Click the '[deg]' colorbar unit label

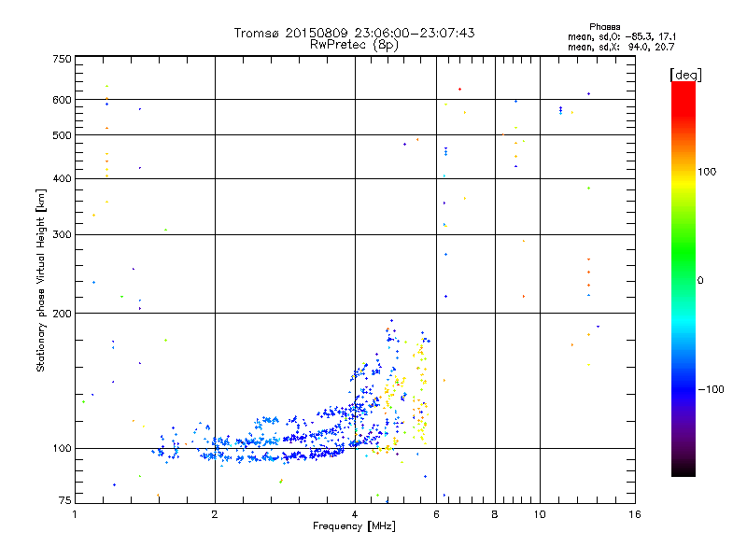click(686, 75)
